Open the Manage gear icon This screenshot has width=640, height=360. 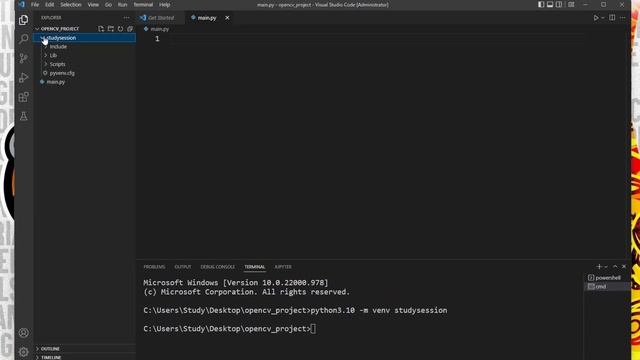coord(24,351)
